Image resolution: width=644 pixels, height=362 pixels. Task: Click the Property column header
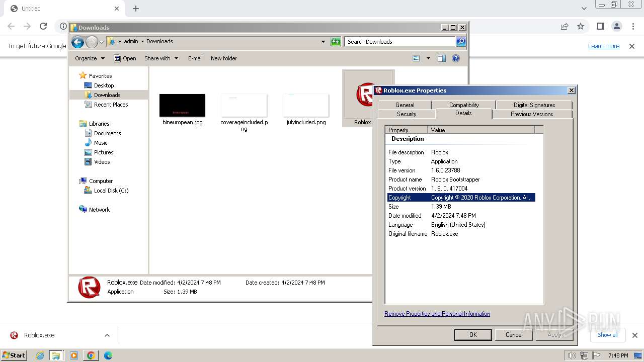(x=407, y=130)
